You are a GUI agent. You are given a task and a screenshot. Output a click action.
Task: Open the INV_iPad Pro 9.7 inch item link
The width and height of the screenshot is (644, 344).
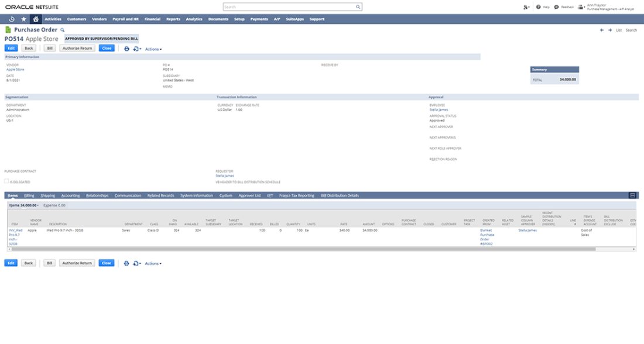[16, 237]
